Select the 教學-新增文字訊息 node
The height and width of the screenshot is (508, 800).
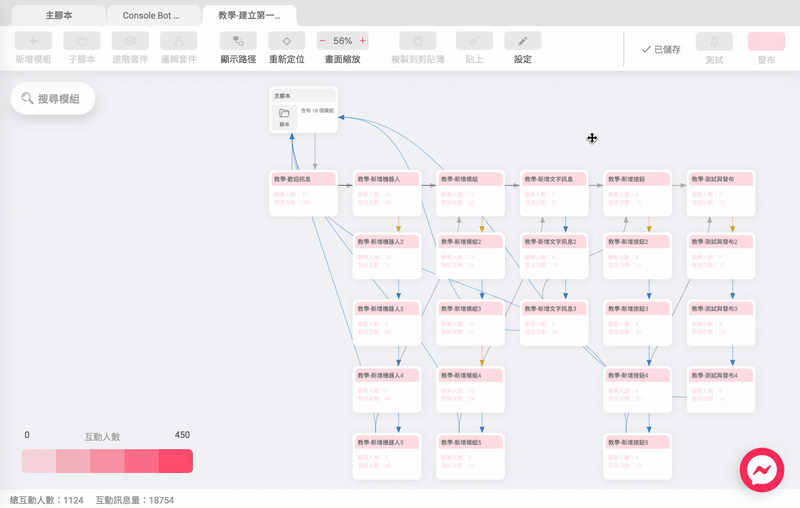click(554, 193)
